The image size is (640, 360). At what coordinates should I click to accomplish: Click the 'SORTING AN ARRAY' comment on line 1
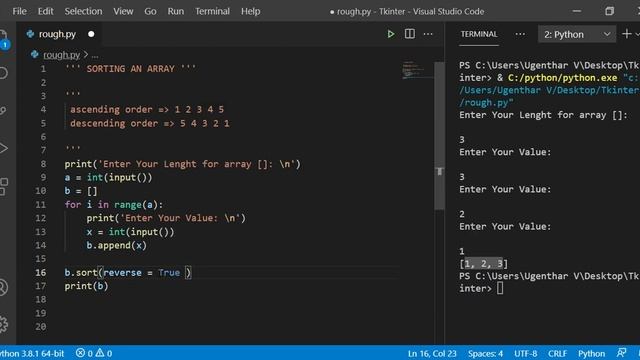click(131, 69)
